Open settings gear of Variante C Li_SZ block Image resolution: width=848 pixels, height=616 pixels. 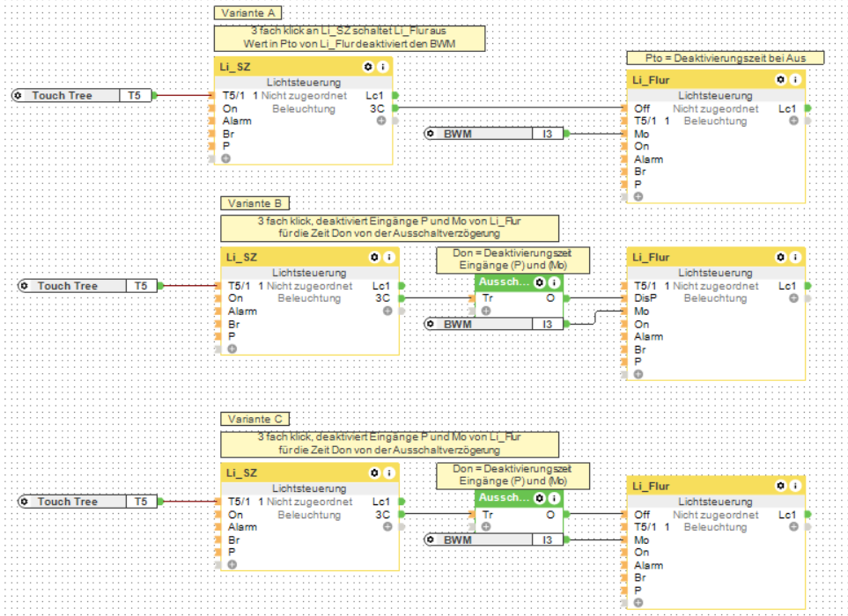coord(375,473)
